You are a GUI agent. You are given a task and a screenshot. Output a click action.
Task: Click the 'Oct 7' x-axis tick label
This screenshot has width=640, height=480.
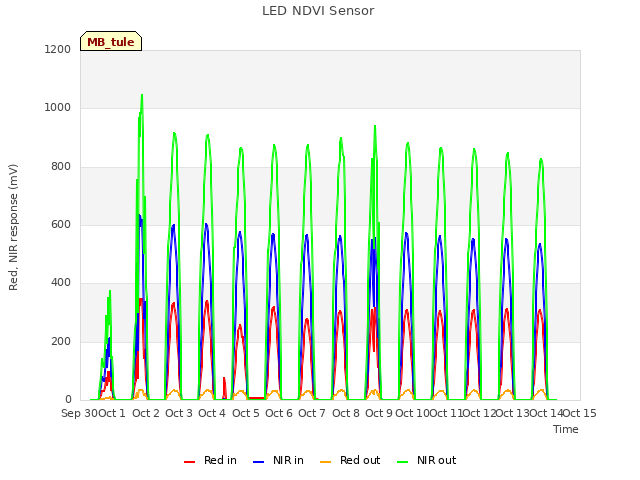312,413
